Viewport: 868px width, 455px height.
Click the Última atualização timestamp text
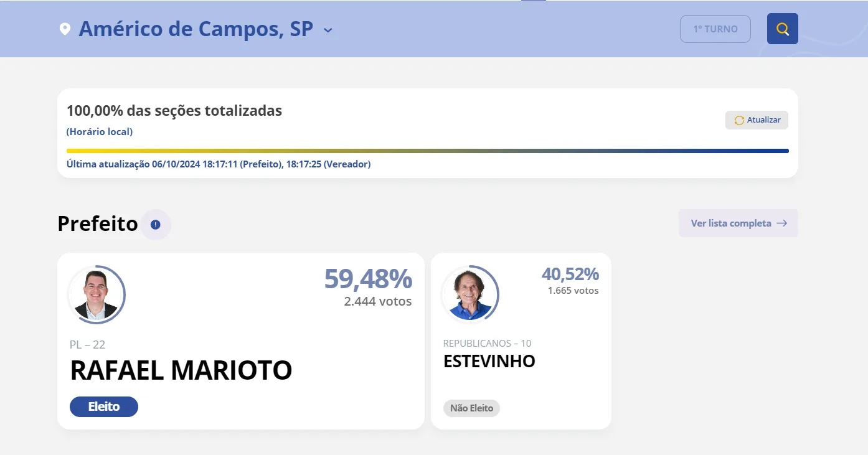pos(219,164)
